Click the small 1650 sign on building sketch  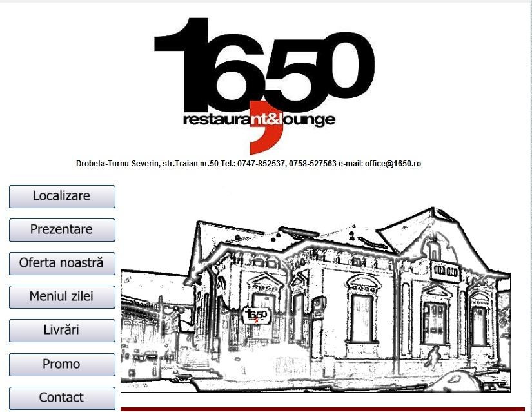pos(257,316)
